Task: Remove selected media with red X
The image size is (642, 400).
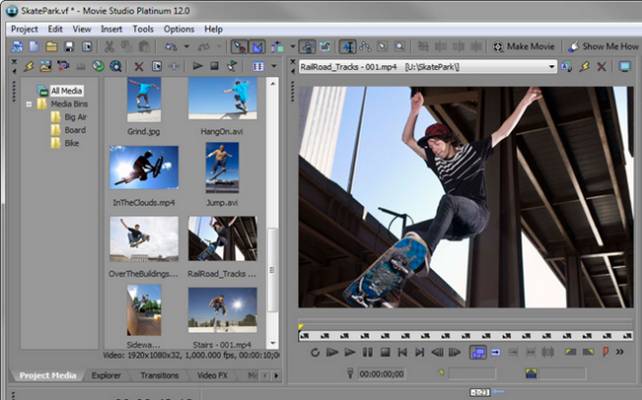Action: pos(139,66)
